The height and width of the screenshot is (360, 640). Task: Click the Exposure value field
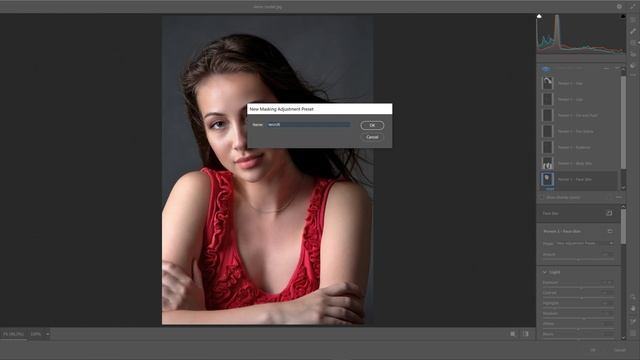(607, 282)
